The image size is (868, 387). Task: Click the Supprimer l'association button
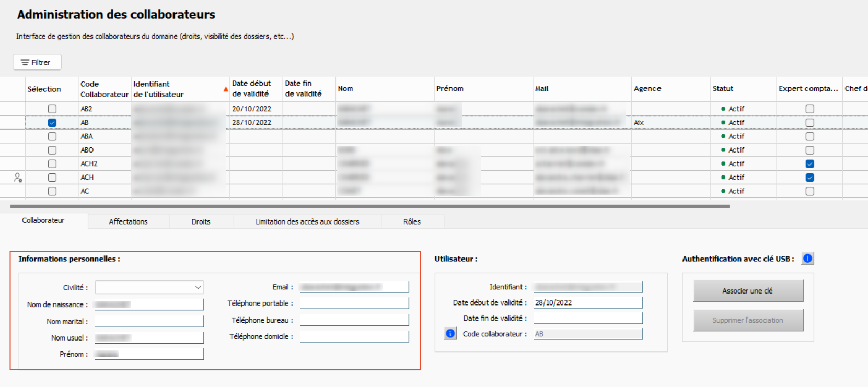pos(747,320)
